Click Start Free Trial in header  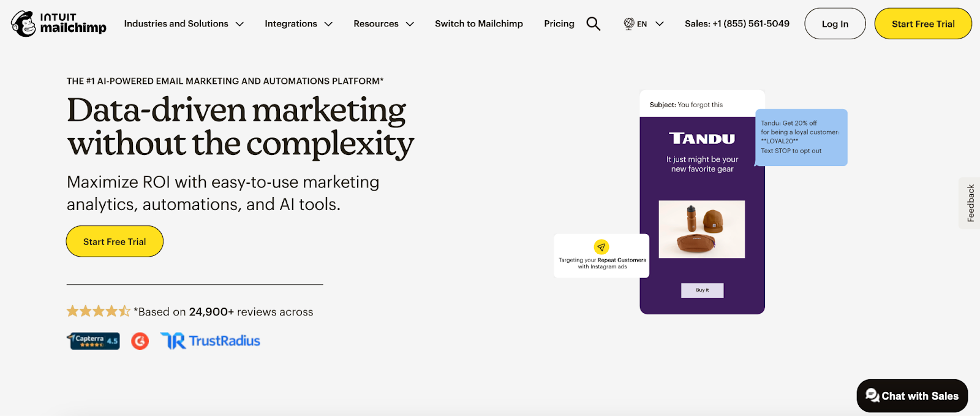[923, 24]
